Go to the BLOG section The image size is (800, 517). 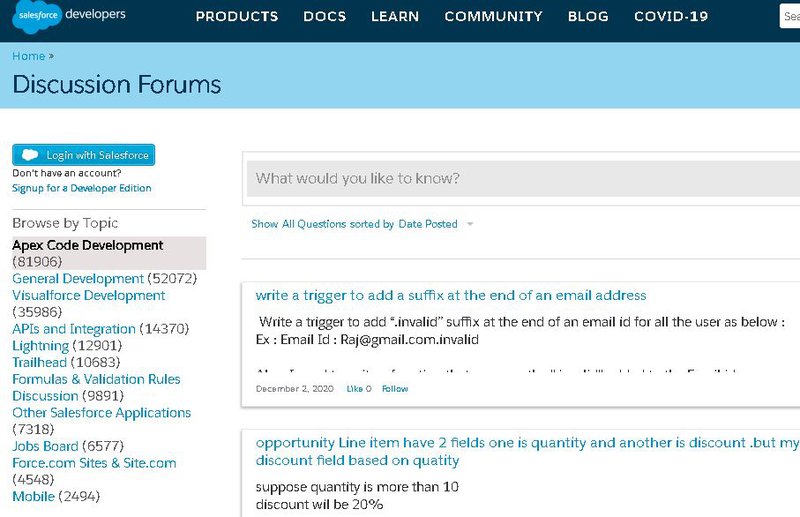click(588, 16)
